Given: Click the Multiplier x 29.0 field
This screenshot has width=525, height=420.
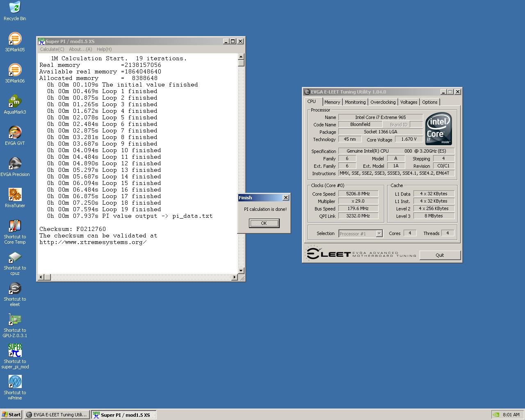Looking at the screenshot, I should click(x=358, y=201).
